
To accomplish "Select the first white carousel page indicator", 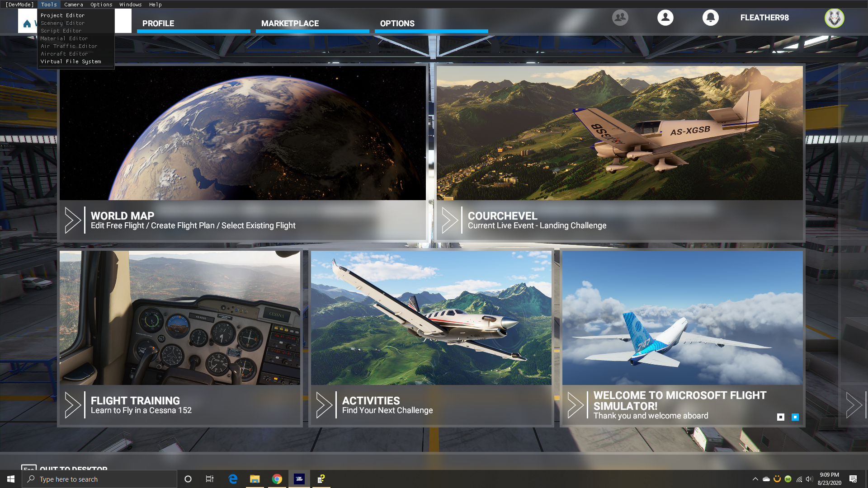I will (781, 417).
